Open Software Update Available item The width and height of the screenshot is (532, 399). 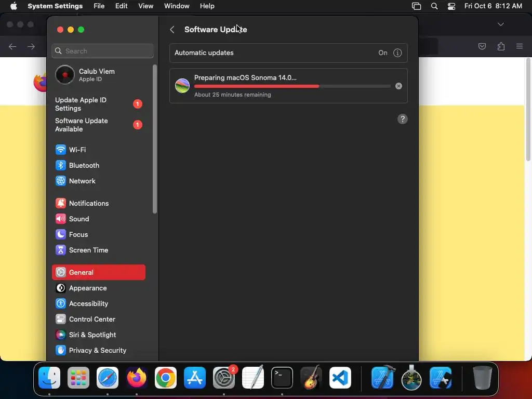pos(99,125)
